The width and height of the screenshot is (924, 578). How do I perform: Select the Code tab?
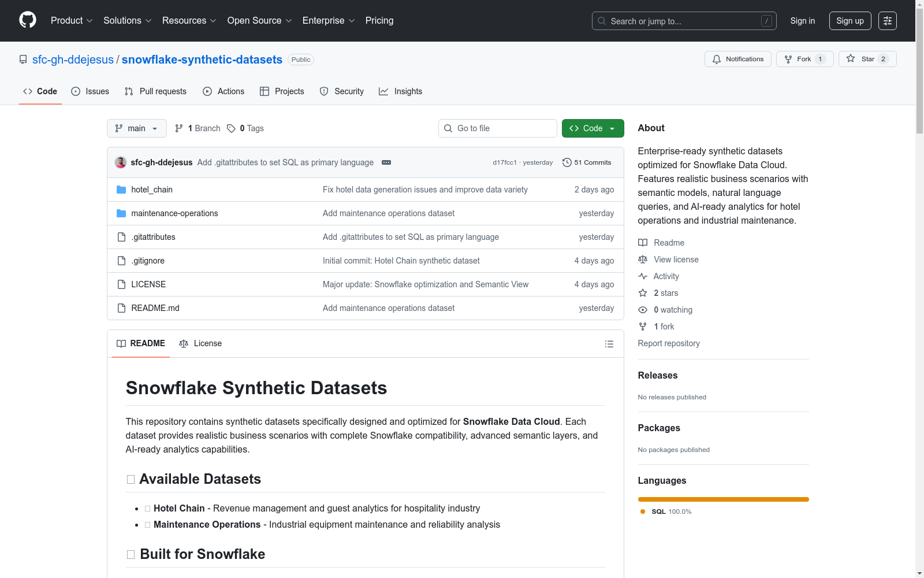pyautogui.click(x=40, y=91)
